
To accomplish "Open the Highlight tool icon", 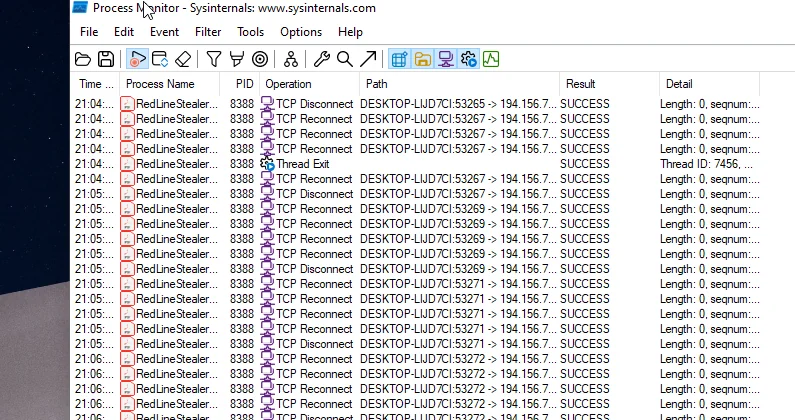I will point(237,59).
